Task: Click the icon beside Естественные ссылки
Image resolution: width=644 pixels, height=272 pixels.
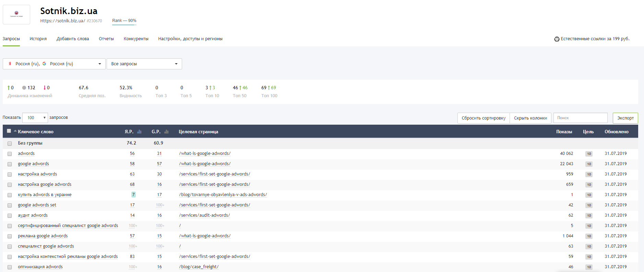Action: tap(557, 39)
